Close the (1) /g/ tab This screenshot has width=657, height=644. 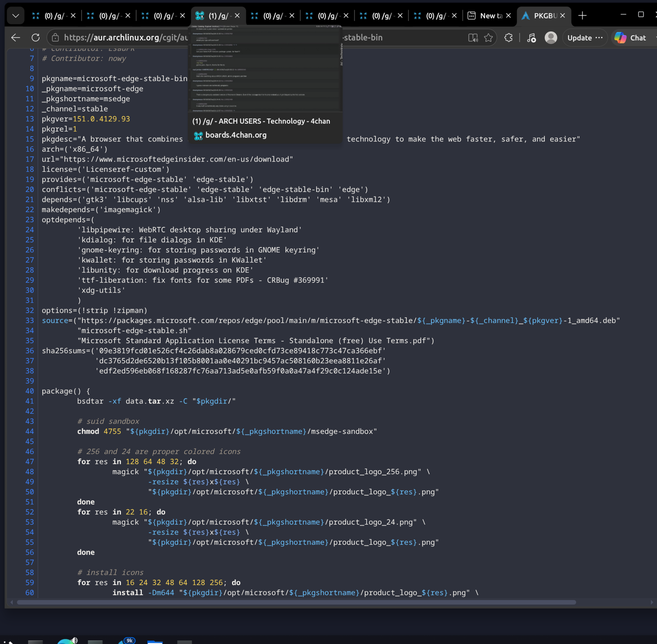pos(237,16)
